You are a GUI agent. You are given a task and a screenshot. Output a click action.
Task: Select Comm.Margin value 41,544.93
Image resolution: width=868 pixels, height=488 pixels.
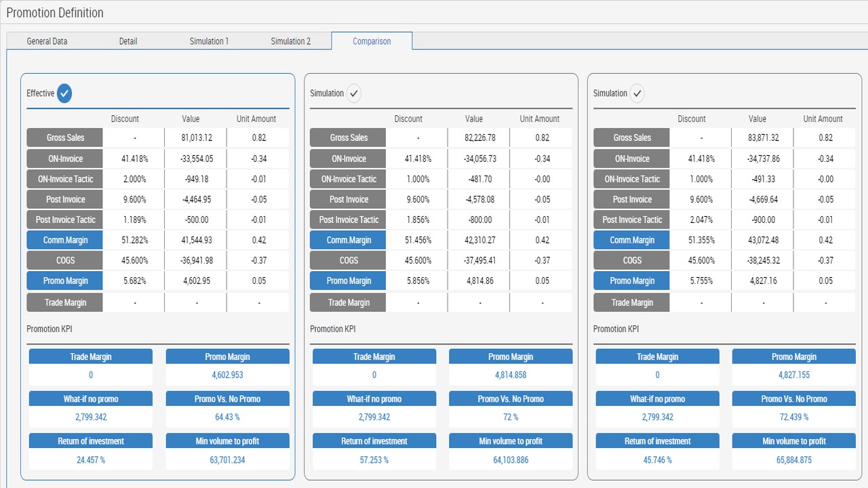pyautogui.click(x=195, y=240)
